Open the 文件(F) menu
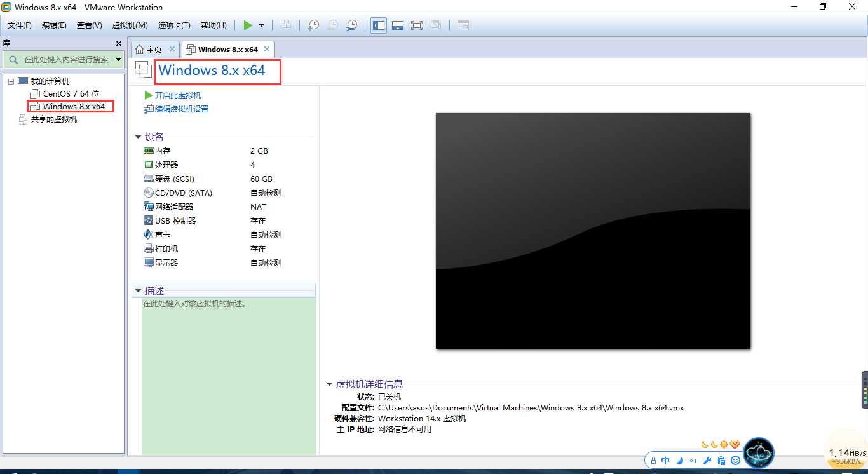Viewport: 868px width, 474px height. (x=20, y=25)
